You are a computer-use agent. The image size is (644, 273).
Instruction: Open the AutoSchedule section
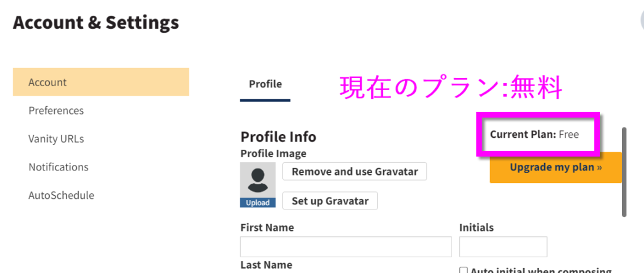[61, 196]
